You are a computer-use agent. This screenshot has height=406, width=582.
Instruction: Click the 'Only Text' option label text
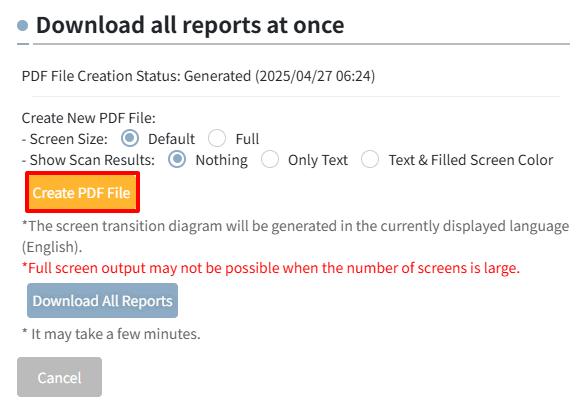(318, 160)
